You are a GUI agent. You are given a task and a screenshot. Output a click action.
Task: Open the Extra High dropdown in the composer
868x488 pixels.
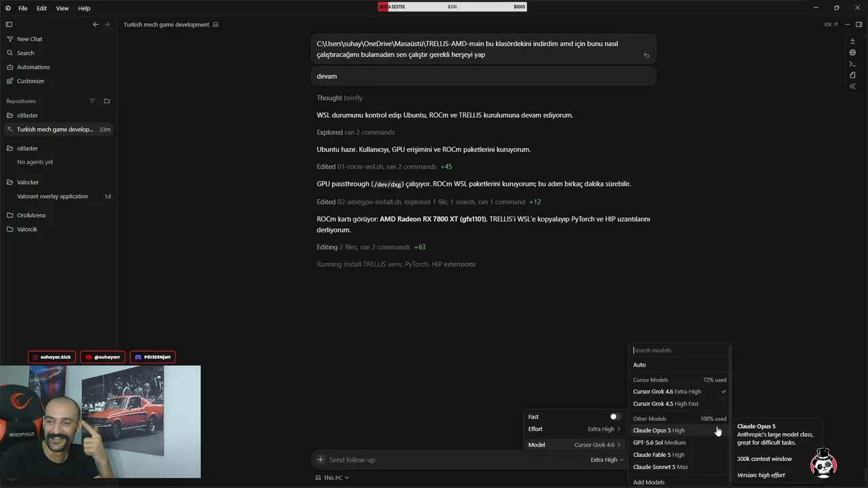pos(607,460)
